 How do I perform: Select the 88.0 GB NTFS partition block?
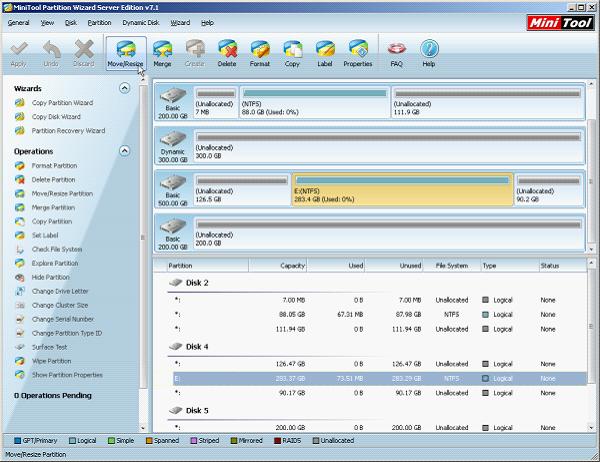315,102
